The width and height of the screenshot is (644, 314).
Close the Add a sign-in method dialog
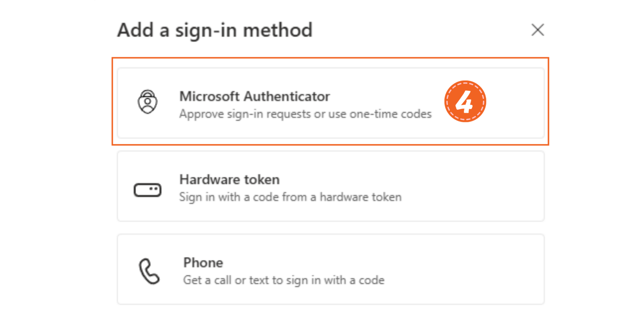(537, 30)
